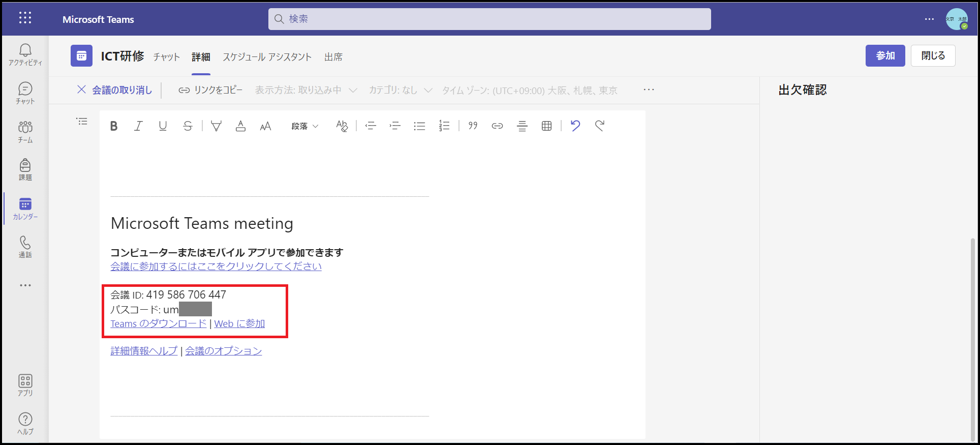The height and width of the screenshot is (445, 980).
Task: Focus the 検索 search box
Action: (x=489, y=19)
